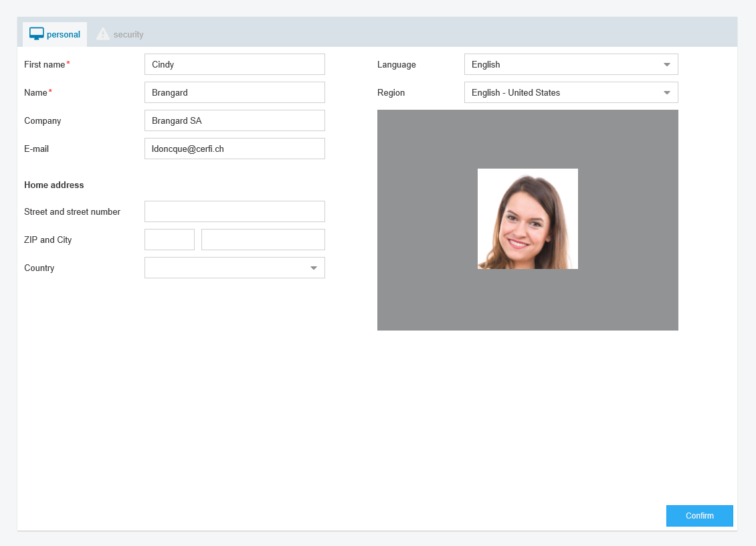Click the monitor icon on personal tab
This screenshot has width=756, height=546.
point(37,33)
